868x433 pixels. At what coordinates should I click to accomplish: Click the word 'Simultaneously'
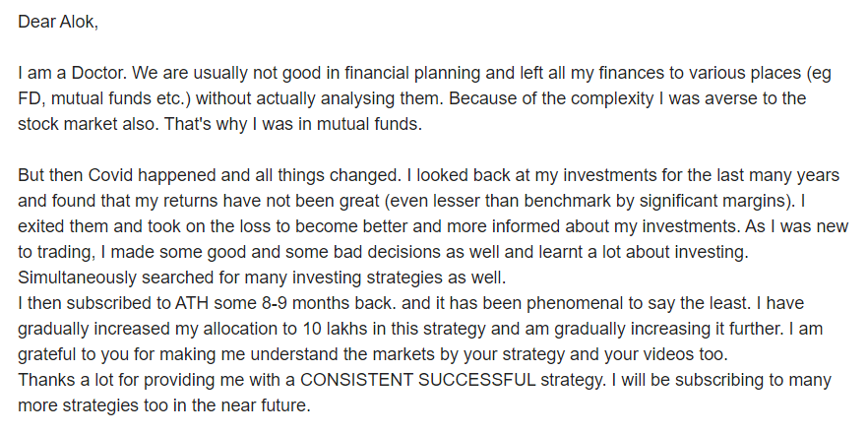[x=77, y=277]
